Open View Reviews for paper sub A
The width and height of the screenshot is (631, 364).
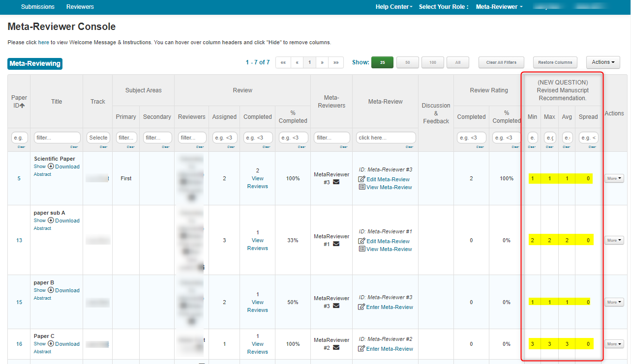tap(258, 244)
